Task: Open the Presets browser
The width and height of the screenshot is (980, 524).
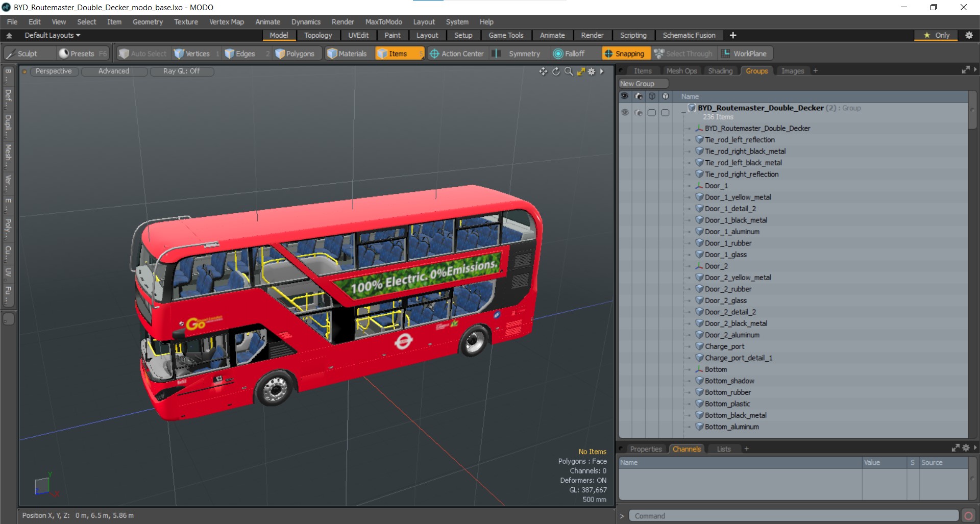Action: click(82, 54)
